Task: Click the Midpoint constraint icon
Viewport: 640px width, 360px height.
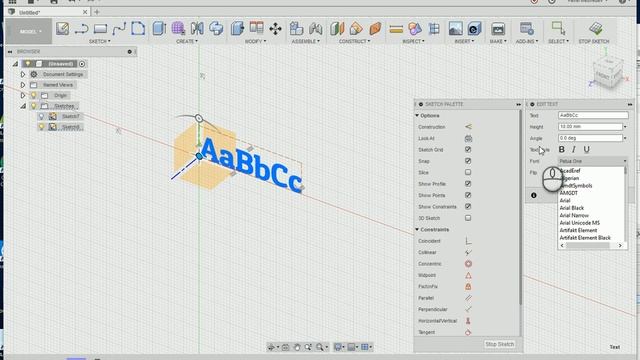Action: click(x=468, y=276)
